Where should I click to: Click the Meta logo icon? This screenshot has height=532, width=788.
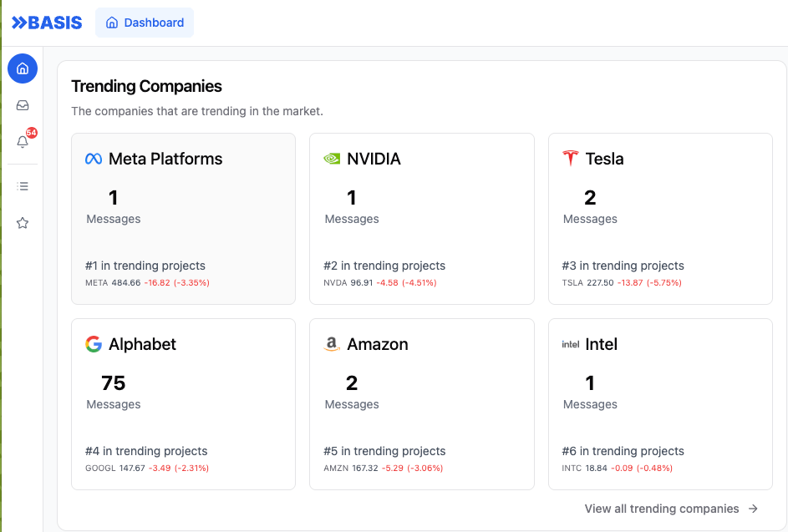pos(94,159)
